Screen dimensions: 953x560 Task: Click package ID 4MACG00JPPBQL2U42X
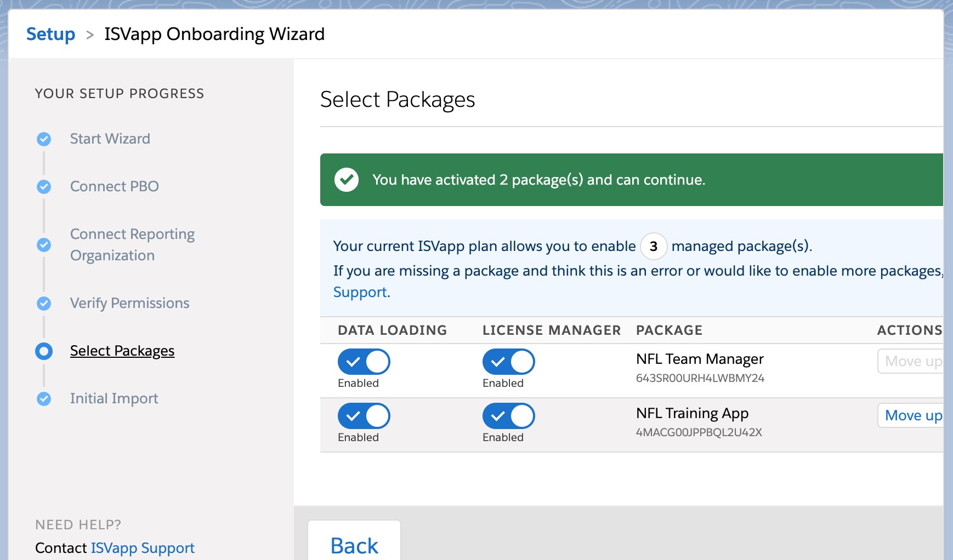(x=699, y=432)
